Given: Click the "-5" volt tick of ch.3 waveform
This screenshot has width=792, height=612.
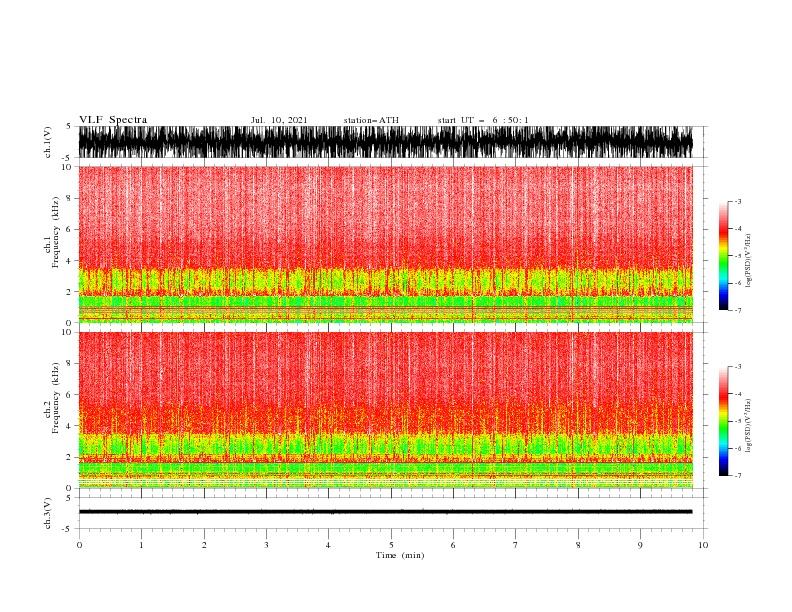Looking at the screenshot, I should coord(68,529).
